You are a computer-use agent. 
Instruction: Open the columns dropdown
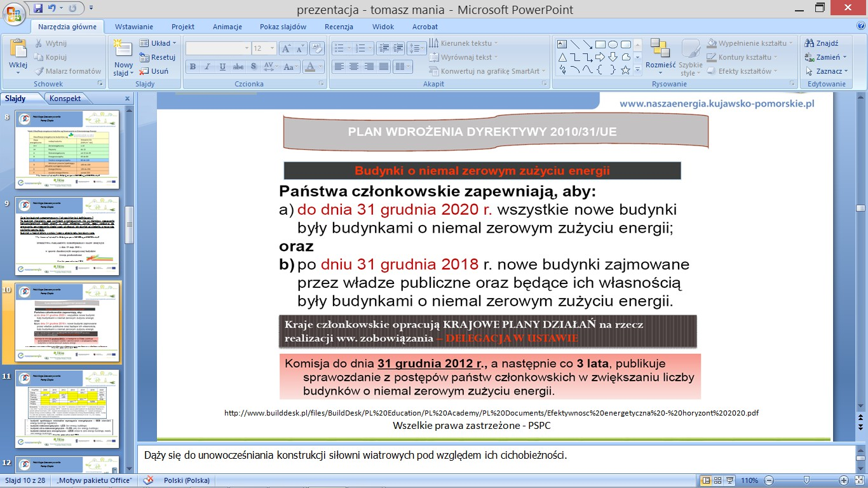pyautogui.click(x=403, y=67)
